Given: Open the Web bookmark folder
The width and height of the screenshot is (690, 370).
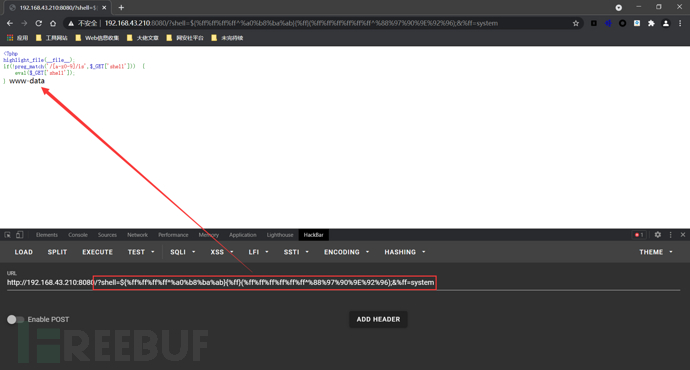Looking at the screenshot, I should click(97, 38).
